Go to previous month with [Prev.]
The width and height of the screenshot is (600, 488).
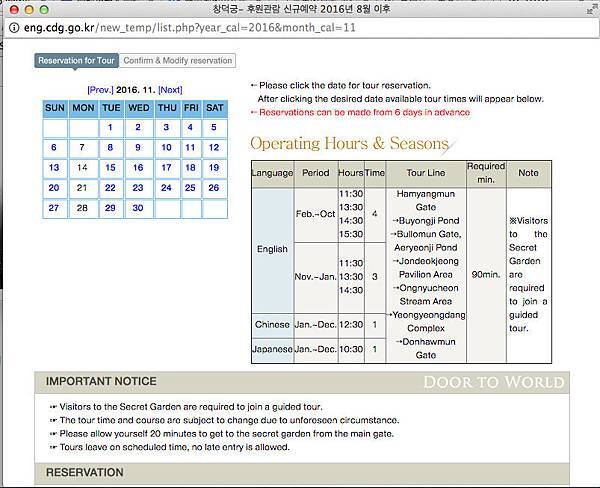click(x=100, y=90)
